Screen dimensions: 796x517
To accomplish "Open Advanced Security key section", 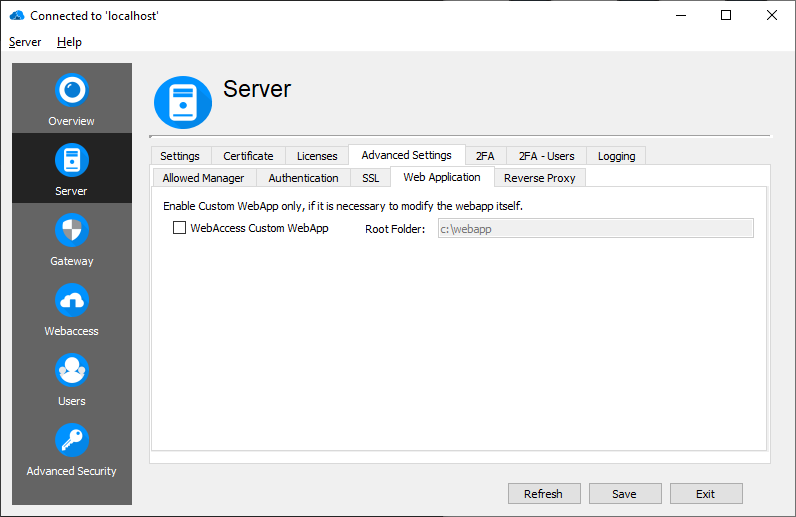I will (72, 449).
